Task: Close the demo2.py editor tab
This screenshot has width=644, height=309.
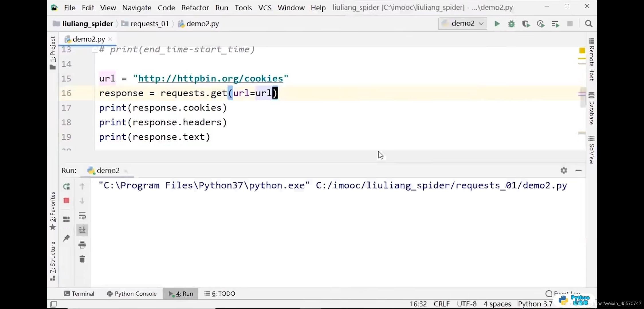Action: (110, 39)
